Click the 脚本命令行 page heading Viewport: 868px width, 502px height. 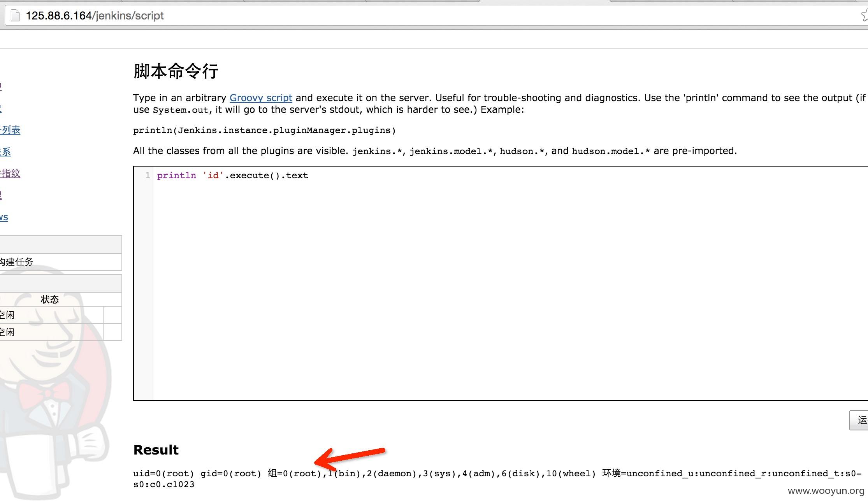tap(176, 71)
